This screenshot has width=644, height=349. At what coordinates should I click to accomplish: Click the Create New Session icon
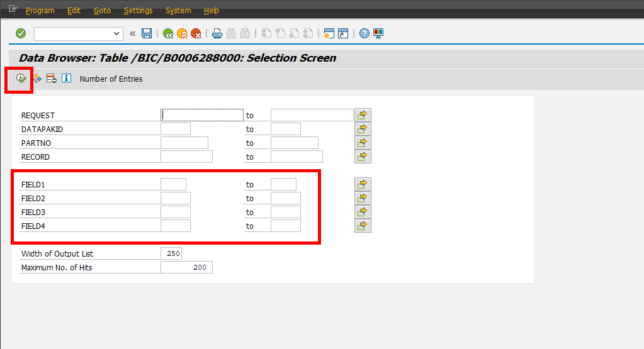point(329,33)
